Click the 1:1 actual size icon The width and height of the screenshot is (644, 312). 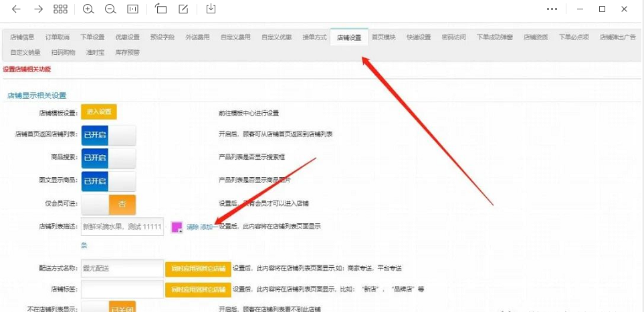(132, 9)
